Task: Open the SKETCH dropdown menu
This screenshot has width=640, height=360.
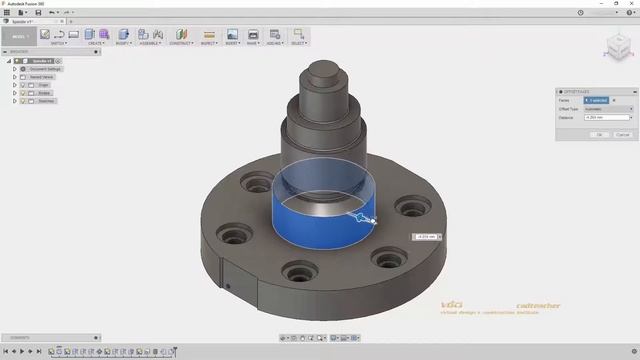Action: pos(59,43)
